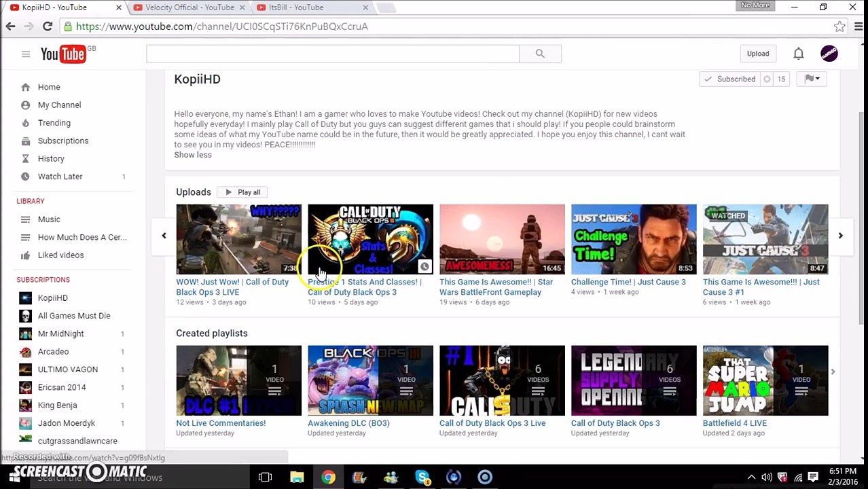The width and height of the screenshot is (868, 489).
Task: Click the Mr MidNight channel avatar
Action: click(x=25, y=334)
